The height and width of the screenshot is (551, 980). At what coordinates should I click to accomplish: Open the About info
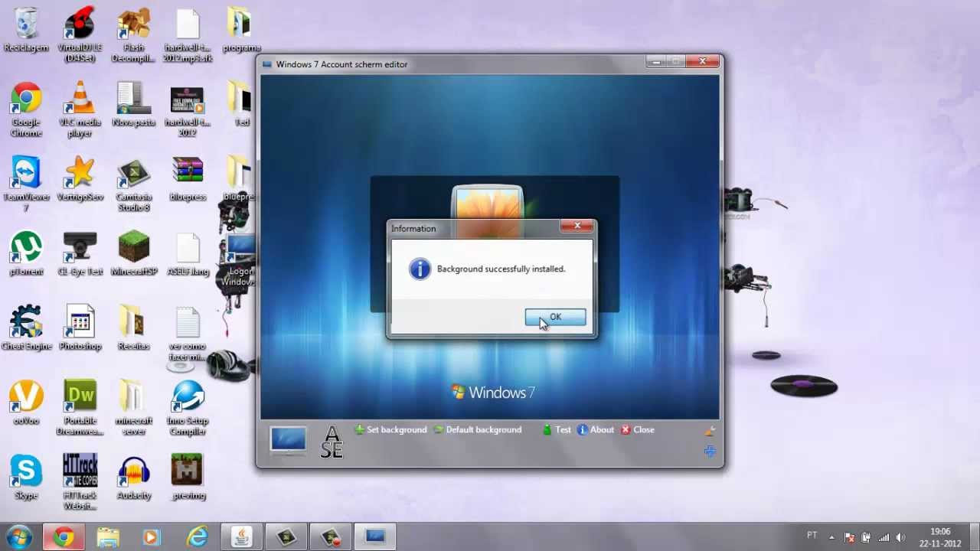point(596,430)
